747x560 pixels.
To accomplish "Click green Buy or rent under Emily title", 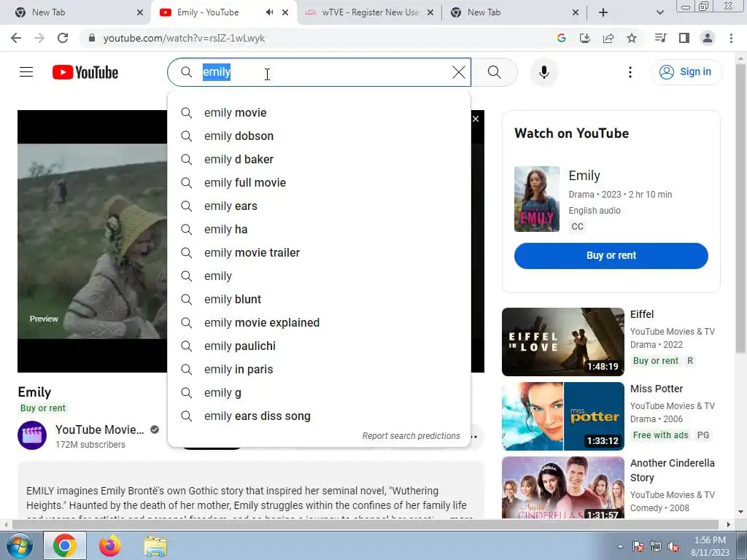I will click(43, 408).
